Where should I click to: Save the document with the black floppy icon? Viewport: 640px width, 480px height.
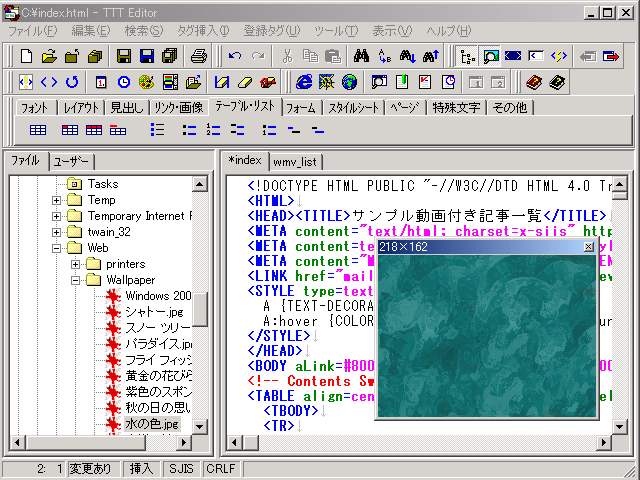pos(124,56)
